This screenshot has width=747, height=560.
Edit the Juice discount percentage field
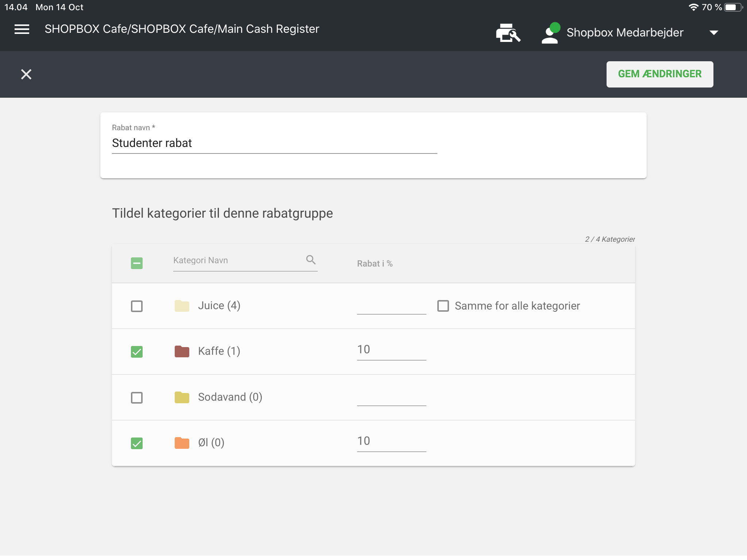[391, 306]
